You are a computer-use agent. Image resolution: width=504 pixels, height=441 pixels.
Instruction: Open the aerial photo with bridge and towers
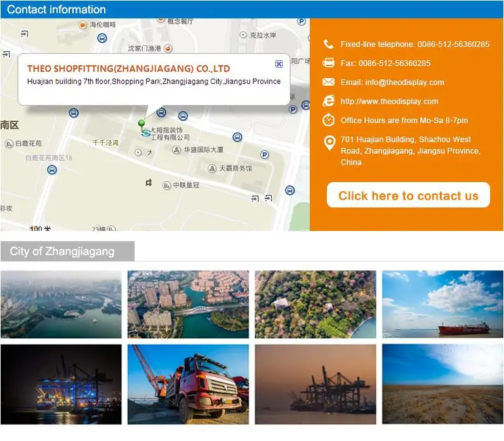click(188, 305)
